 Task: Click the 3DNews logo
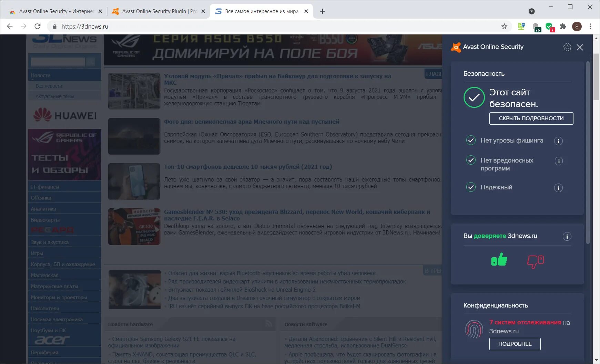coord(65,42)
